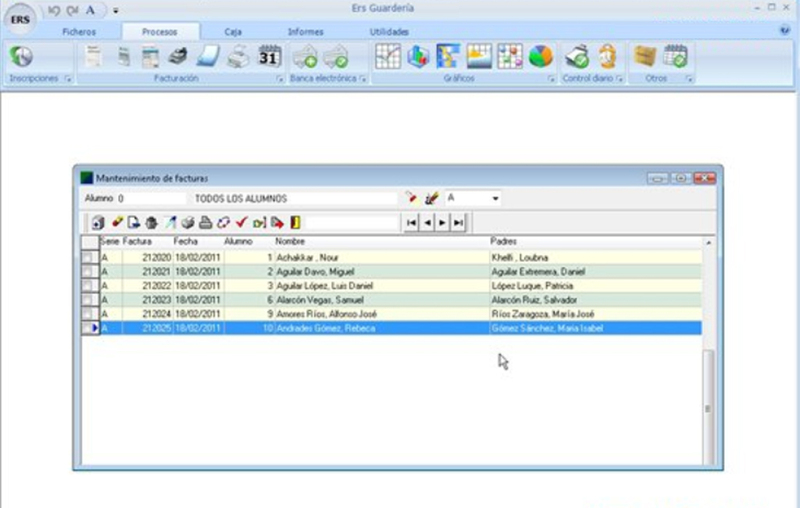Click the row selector for invoice 212025
The height and width of the screenshot is (508, 800).
click(90, 328)
